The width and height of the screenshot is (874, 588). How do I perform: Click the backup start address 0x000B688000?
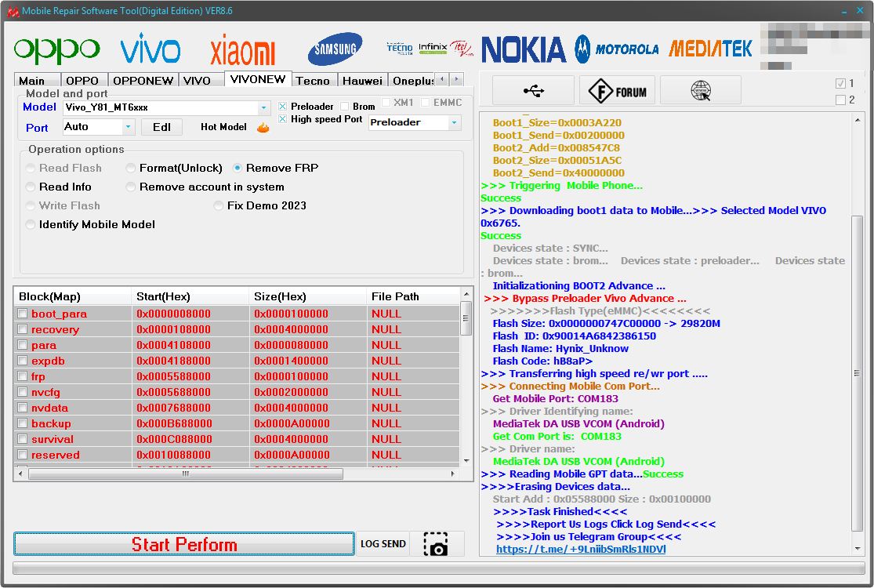[174, 423]
